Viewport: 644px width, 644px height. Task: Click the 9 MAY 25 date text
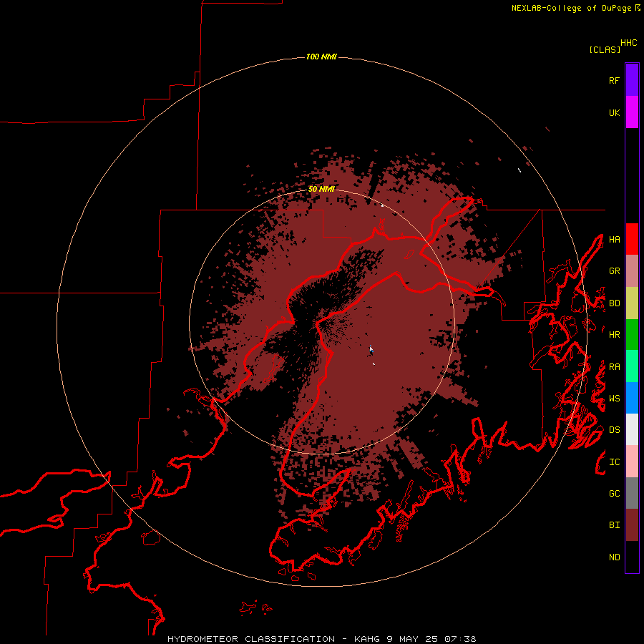pyautogui.click(x=414, y=639)
